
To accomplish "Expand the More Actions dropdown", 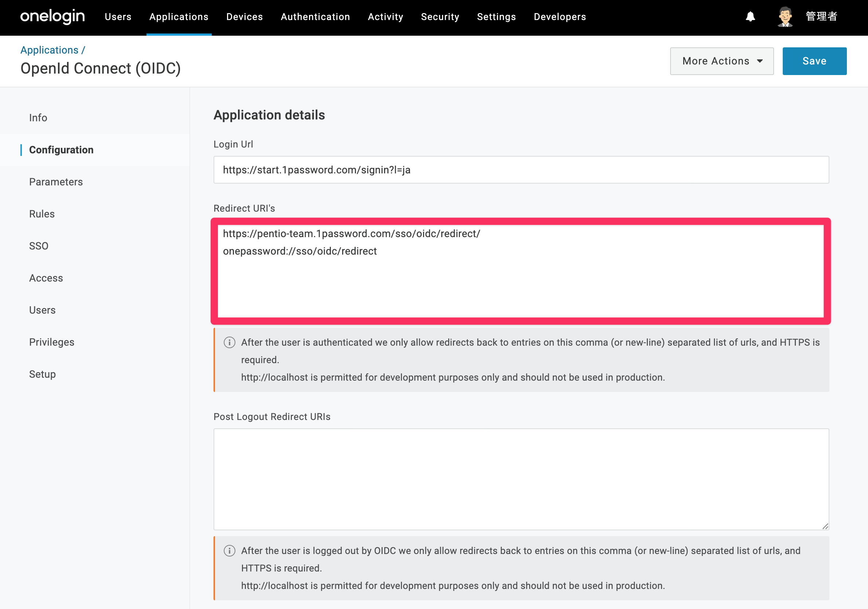I will pyautogui.click(x=722, y=61).
